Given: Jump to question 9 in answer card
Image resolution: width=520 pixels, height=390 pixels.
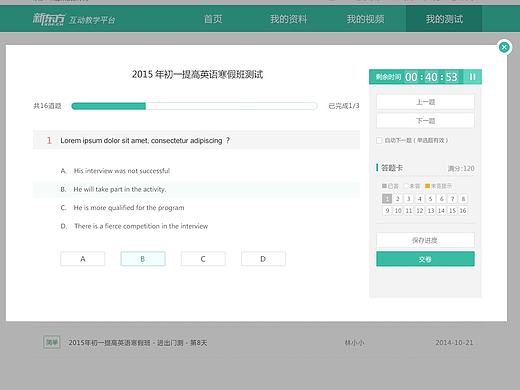Looking at the screenshot, I should (387, 211).
